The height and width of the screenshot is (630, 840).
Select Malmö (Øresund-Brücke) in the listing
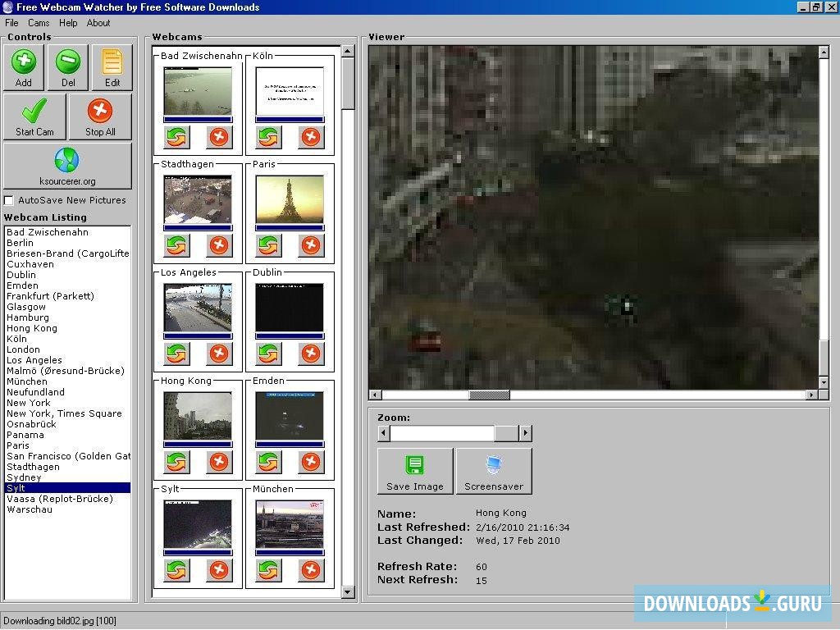(x=66, y=371)
